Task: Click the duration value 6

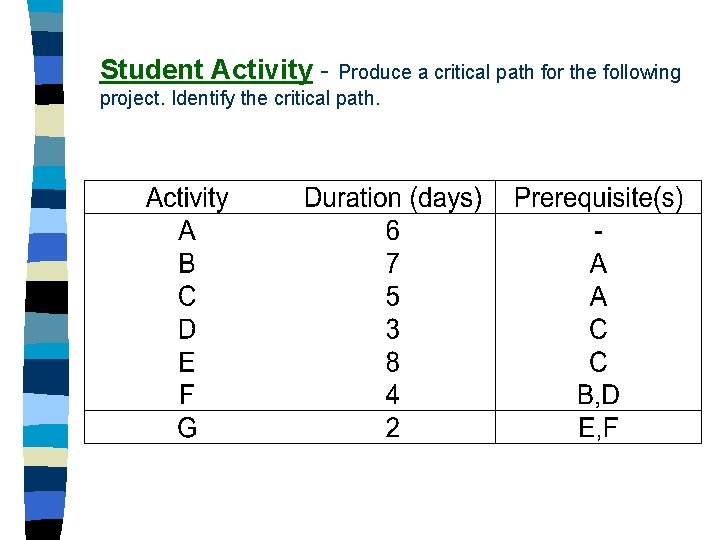Action: point(393,231)
